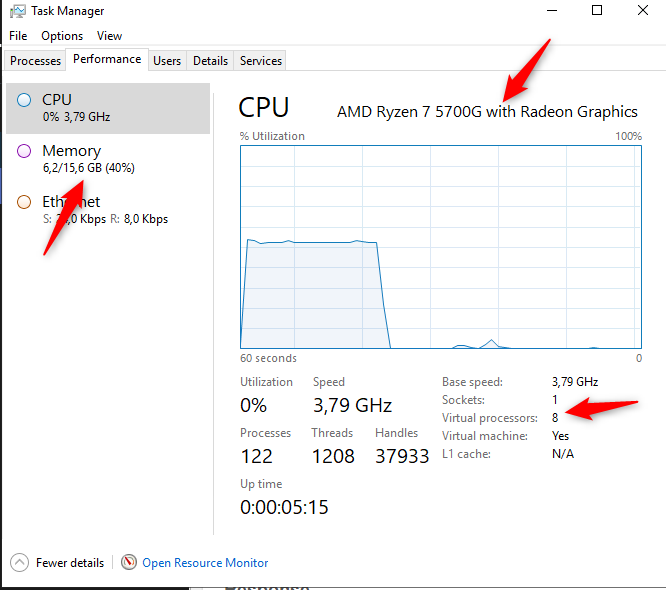Open Resource Monitor link
Screen dimensions: 666x590
(205, 563)
